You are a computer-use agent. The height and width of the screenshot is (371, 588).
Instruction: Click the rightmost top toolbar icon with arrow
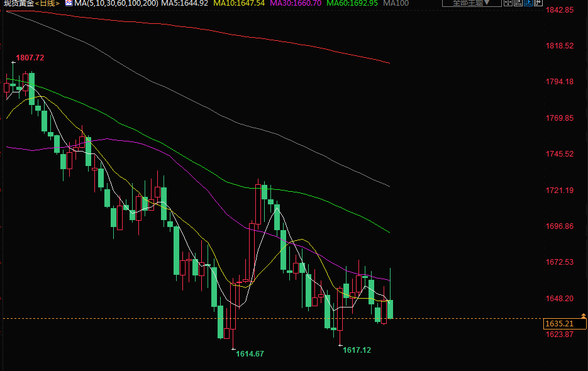[x=538, y=3]
